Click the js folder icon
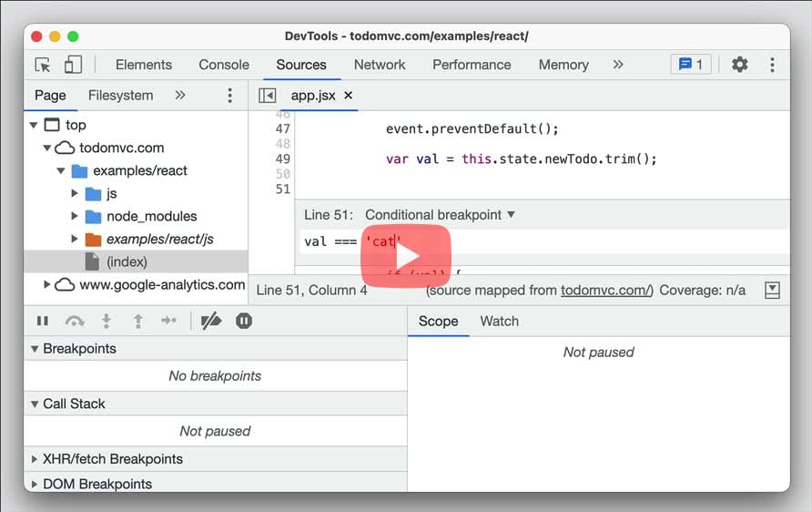The width and height of the screenshot is (812, 512). tap(93, 194)
